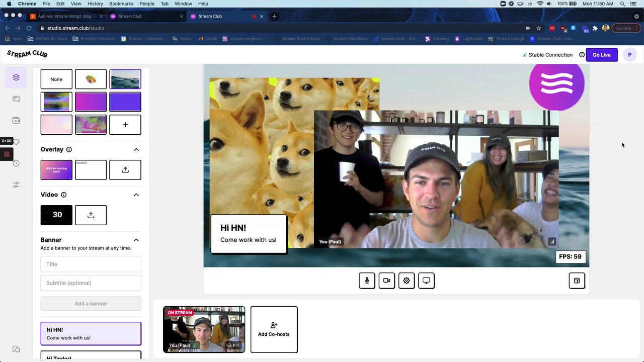The width and height of the screenshot is (644, 362).
Task: Open the macOS Control Center icon
Action: point(633,4)
